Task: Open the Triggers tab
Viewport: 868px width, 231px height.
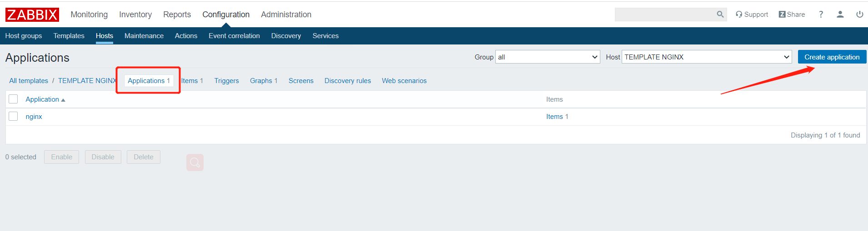Action: click(x=226, y=81)
